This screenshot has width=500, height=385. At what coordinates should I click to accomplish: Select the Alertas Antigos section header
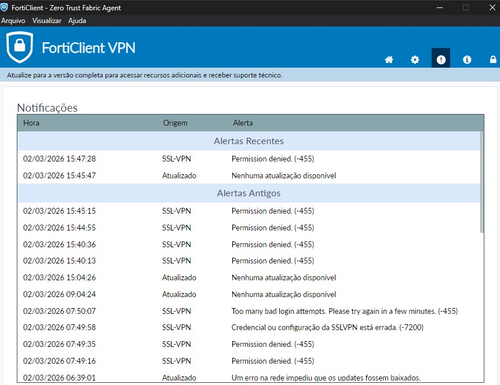pyautogui.click(x=249, y=193)
